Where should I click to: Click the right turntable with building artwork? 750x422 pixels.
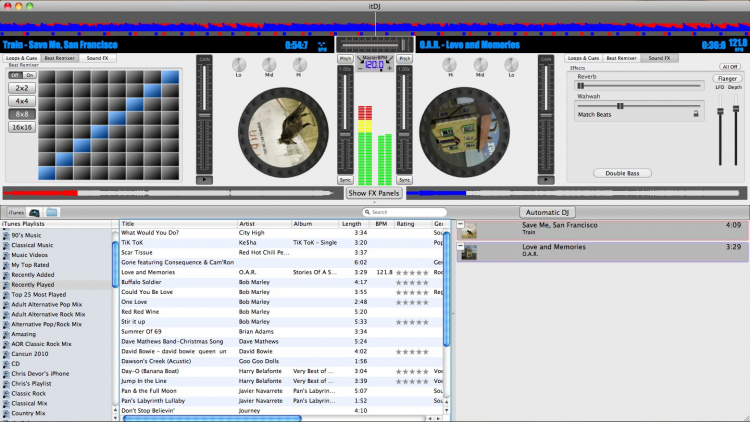(464, 133)
